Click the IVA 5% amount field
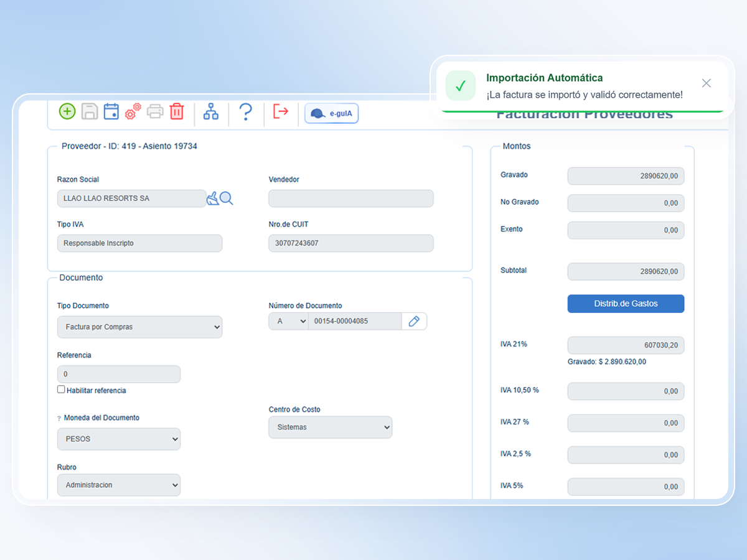This screenshot has height=560, width=747. (626, 487)
